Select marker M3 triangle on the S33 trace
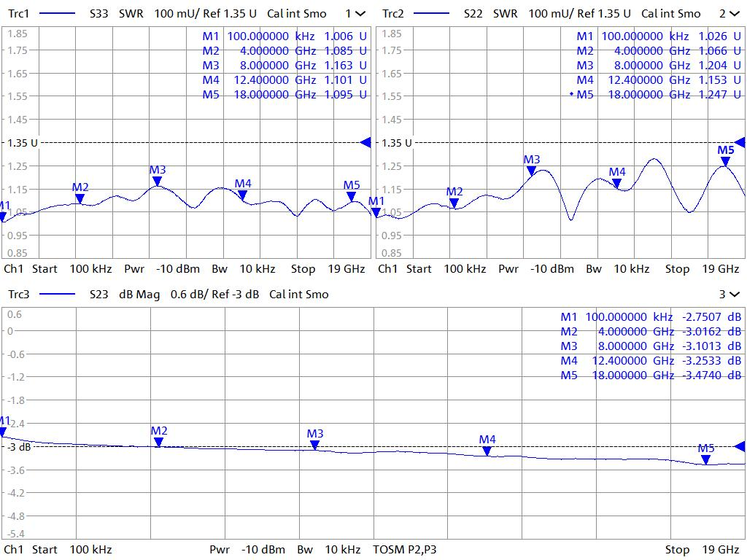Image resolution: width=747 pixels, height=560 pixels. pos(157,182)
